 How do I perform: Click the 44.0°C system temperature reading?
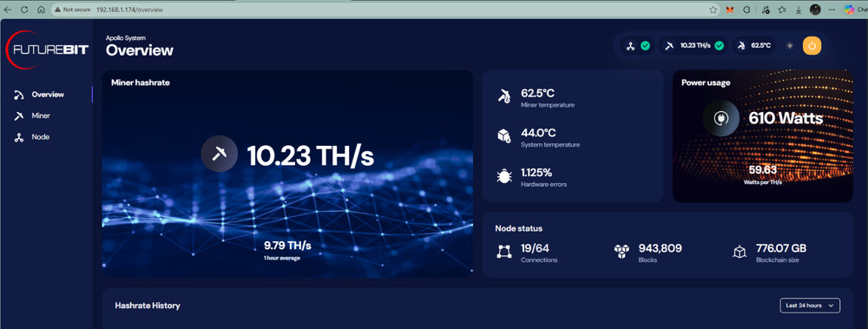pyautogui.click(x=538, y=133)
